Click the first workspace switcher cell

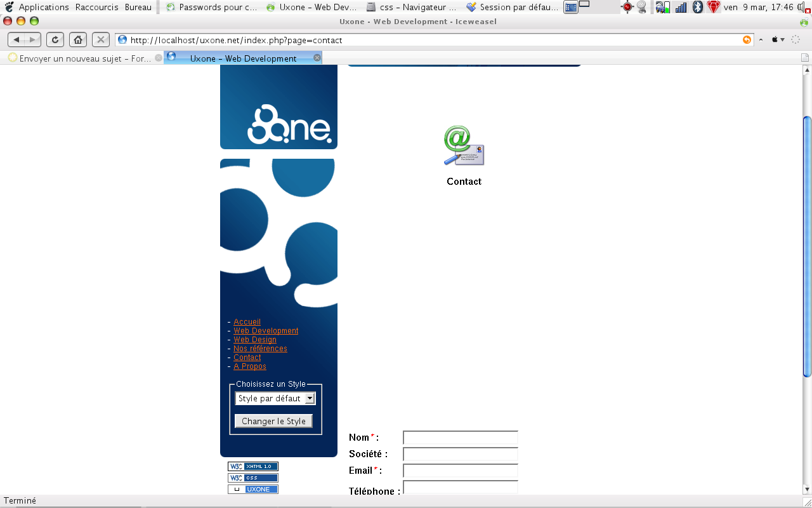571,7
